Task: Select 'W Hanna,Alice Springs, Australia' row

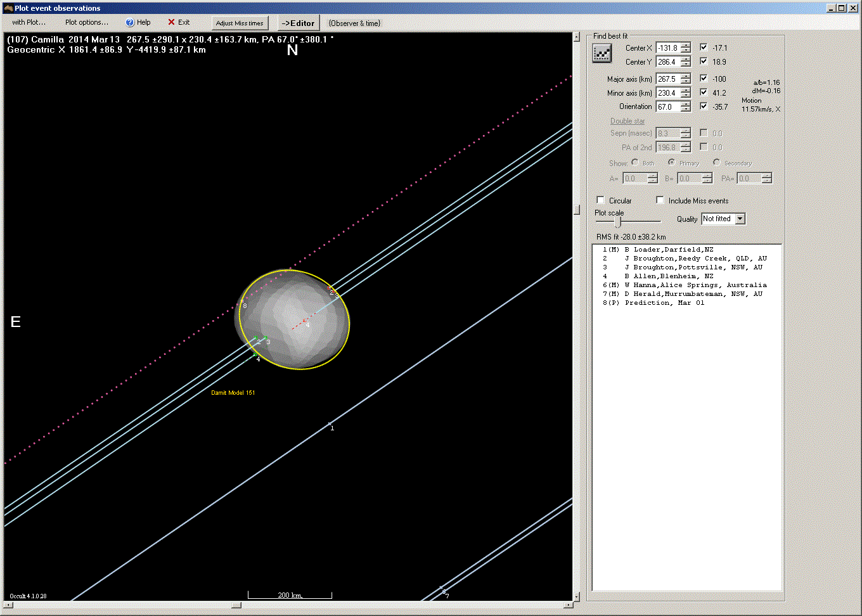Action: point(687,285)
